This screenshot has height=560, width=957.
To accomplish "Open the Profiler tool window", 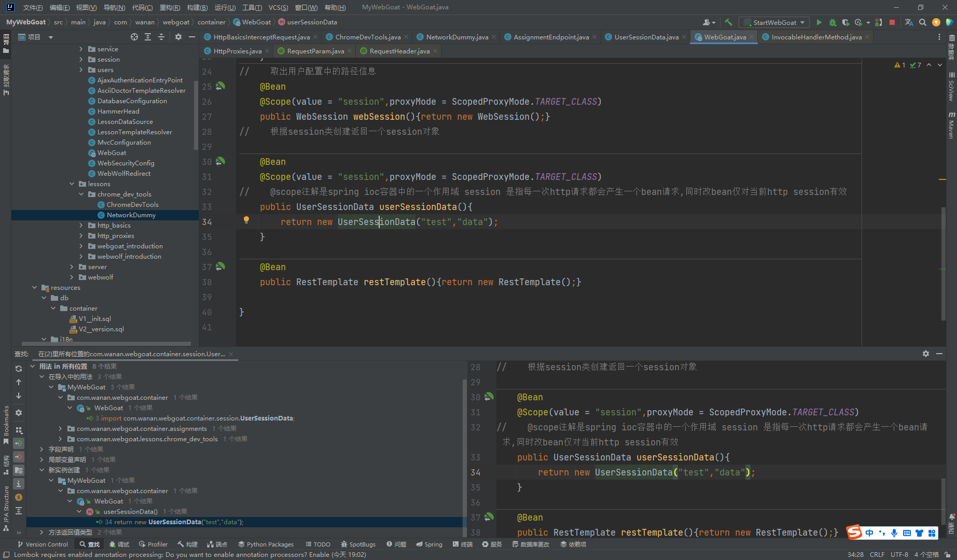I will pyautogui.click(x=154, y=544).
